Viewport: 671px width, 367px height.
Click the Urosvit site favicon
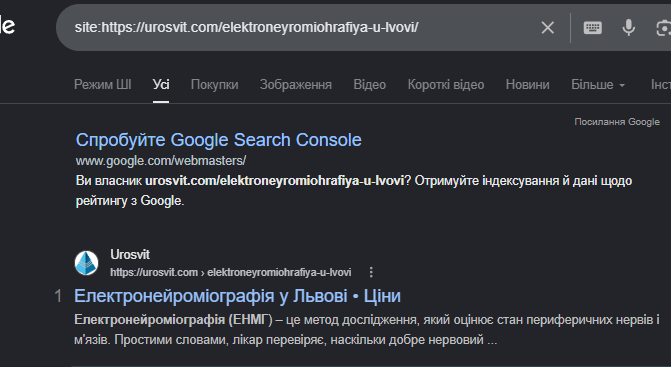(x=86, y=263)
